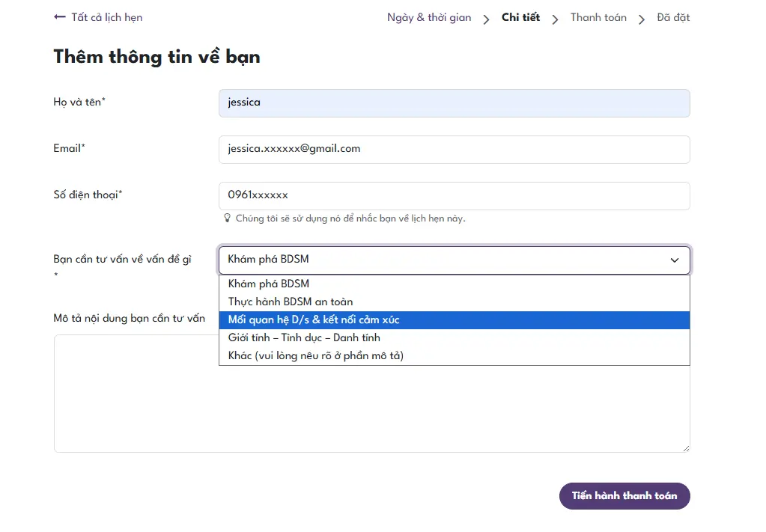Go to Ngày & thời gian step

coord(429,17)
